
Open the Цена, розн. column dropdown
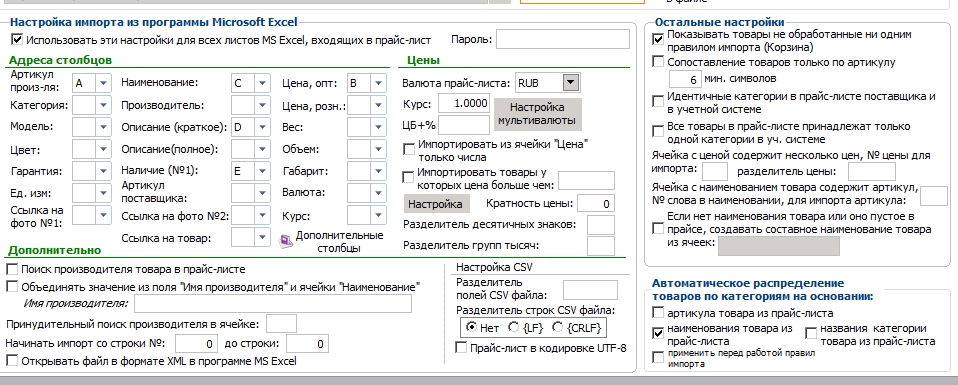pos(378,105)
